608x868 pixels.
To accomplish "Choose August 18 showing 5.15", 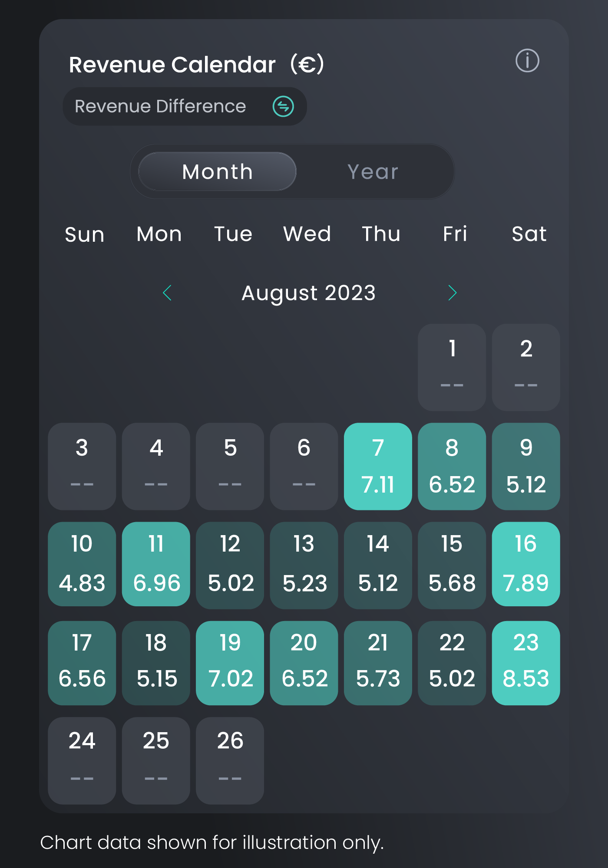I will [x=156, y=663].
